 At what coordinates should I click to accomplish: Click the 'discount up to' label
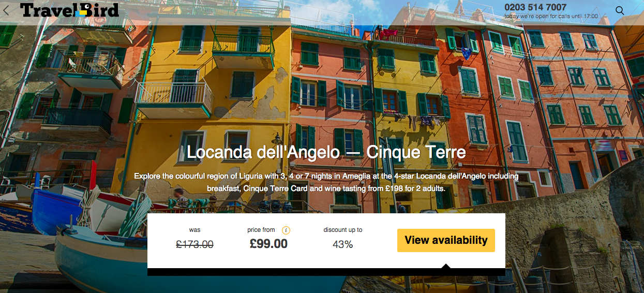343,230
